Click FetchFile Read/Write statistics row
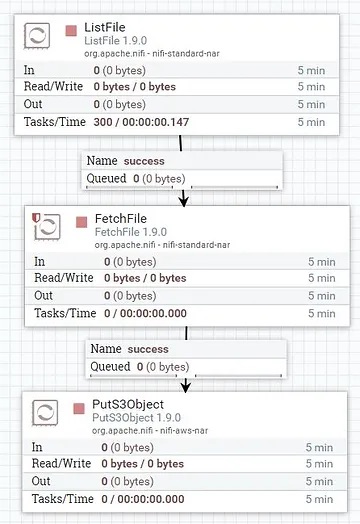 point(187,278)
